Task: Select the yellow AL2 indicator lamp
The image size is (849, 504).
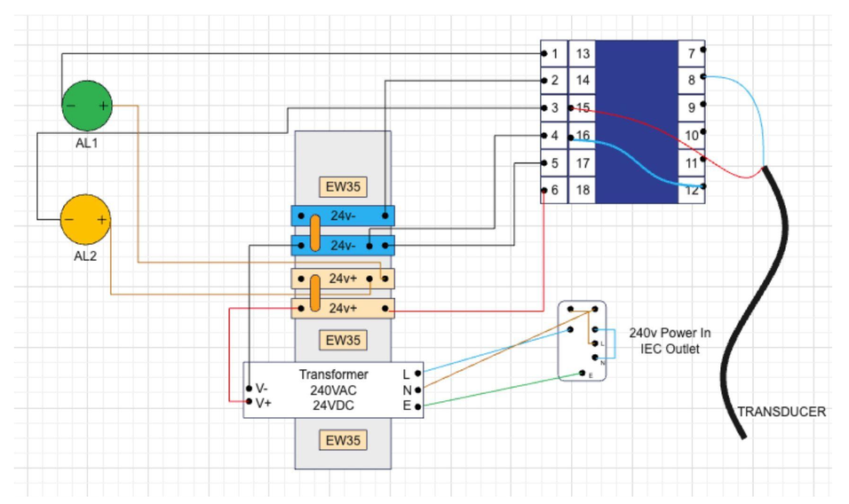Action: pyautogui.click(x=86, y=219)
